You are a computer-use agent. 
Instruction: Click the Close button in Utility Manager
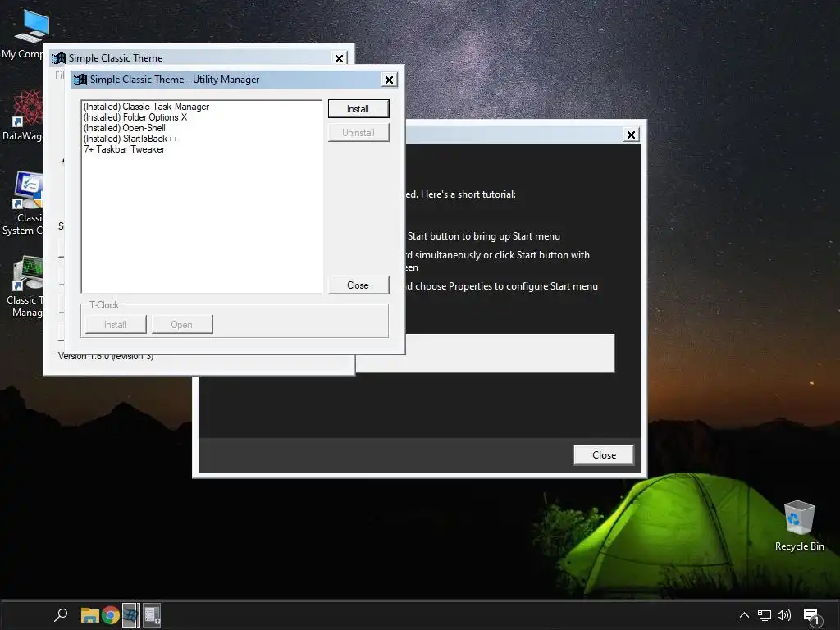pos(358,285)
